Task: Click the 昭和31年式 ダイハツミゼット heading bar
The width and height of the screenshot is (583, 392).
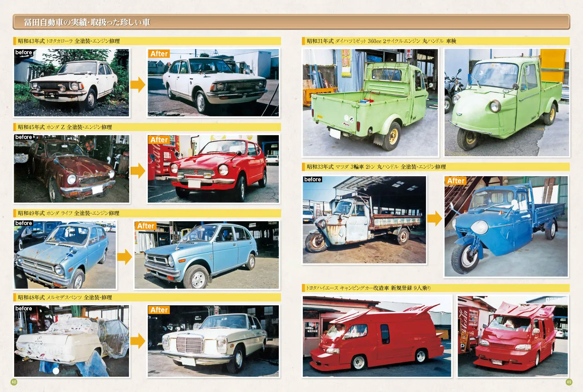Action: pyautogui.click(x=435, y=41)
